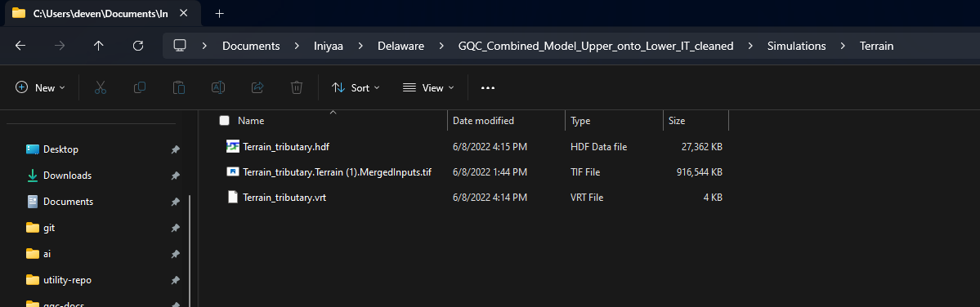Click the pin icon beside utility-repo
The width and height of the screenshot is (980, 307).
(x=175, y=280)
